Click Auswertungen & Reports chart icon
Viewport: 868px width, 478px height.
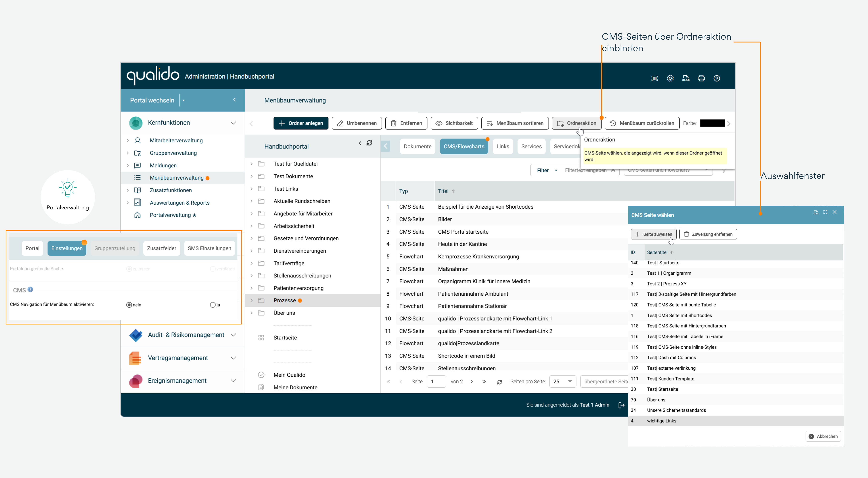tap(138, 202)
